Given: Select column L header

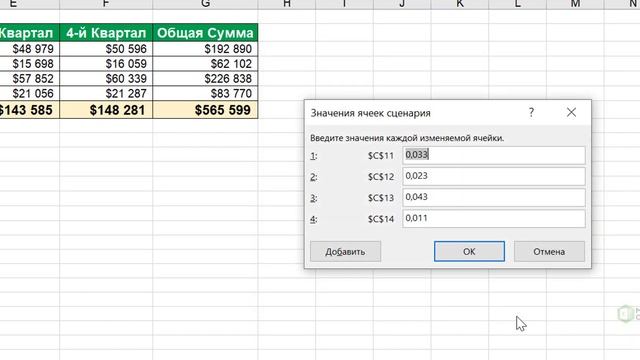Looking at the screenshot, I should [x=517, y=4].
